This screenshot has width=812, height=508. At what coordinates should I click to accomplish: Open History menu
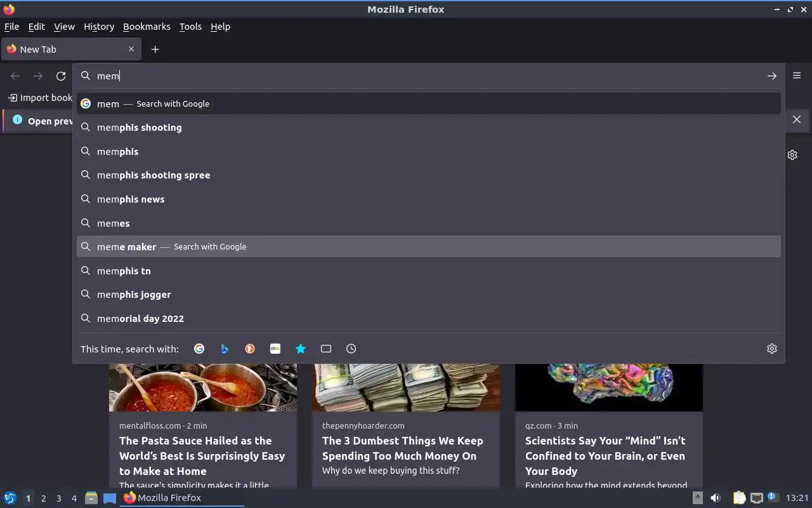pyautogui.click(x=99, y=27)
